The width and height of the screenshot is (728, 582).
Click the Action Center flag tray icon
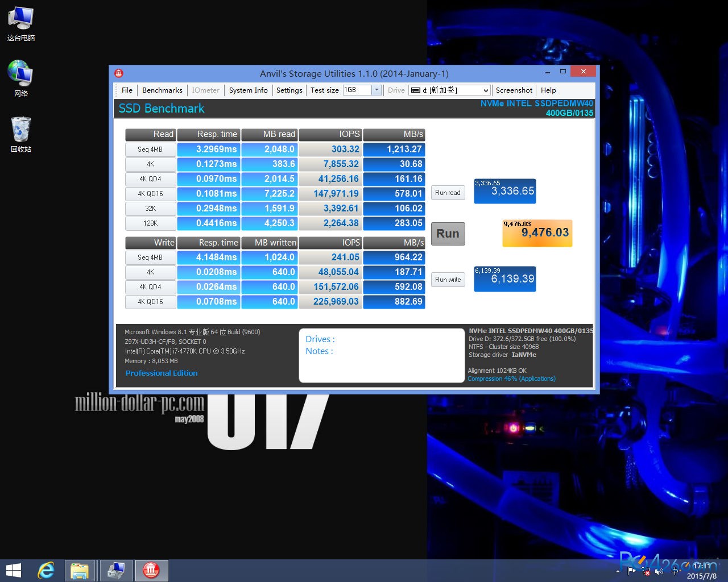[x=631, y=571]
